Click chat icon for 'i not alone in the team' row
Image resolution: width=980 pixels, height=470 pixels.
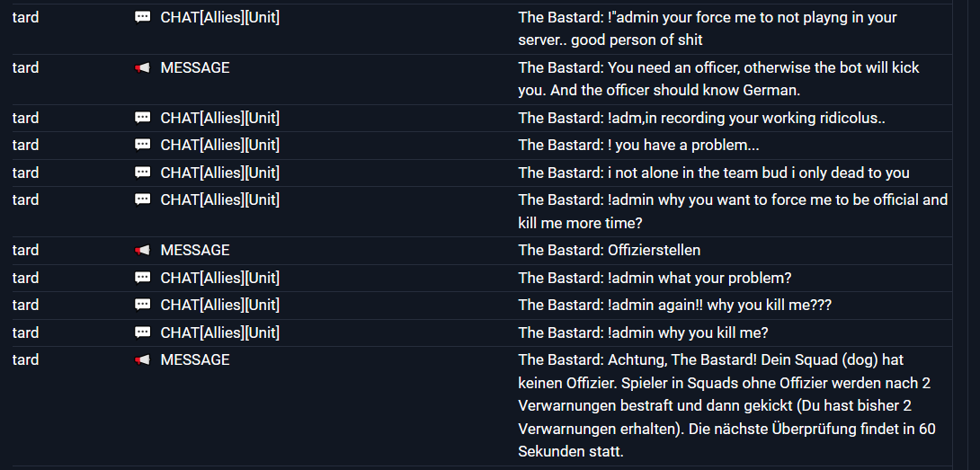tap(142, 173)
